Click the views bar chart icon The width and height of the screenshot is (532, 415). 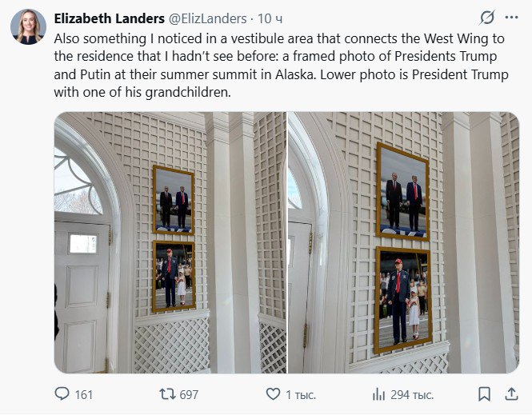(378, 394)
